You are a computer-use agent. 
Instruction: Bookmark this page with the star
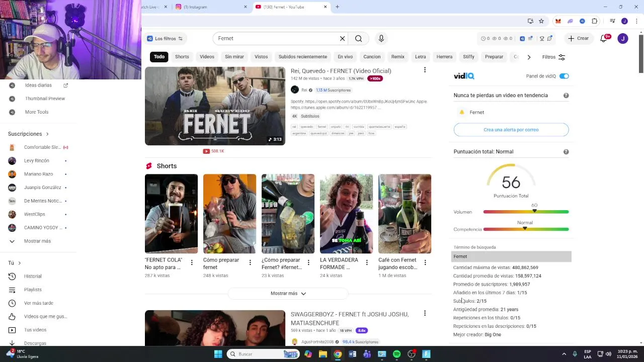coord(541,21)
